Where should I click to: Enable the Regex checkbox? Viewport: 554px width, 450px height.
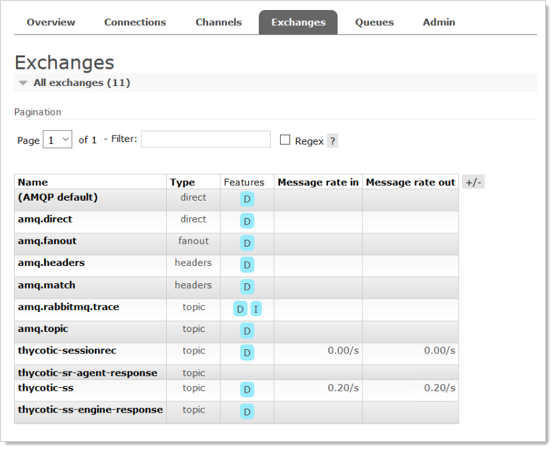click(285, 140)
